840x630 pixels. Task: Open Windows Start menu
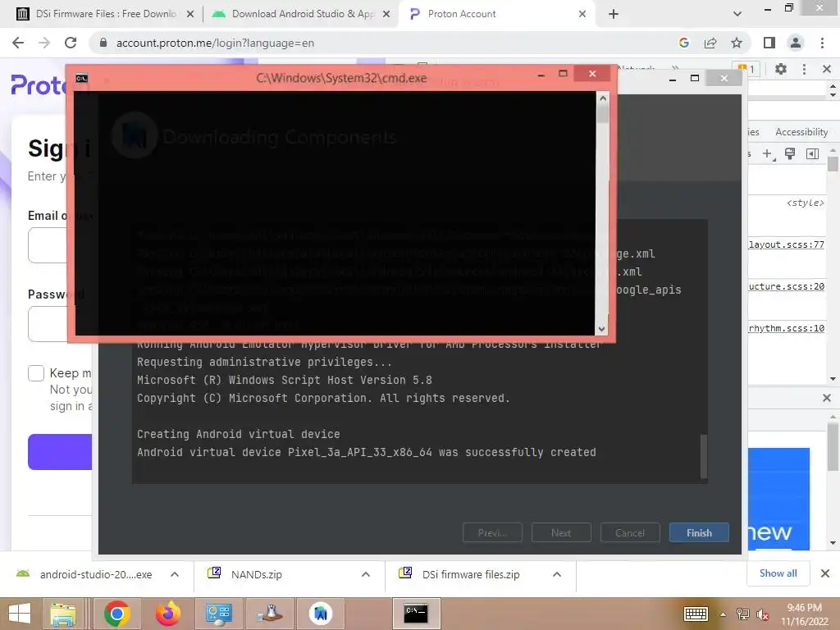[x=20, y=614]
